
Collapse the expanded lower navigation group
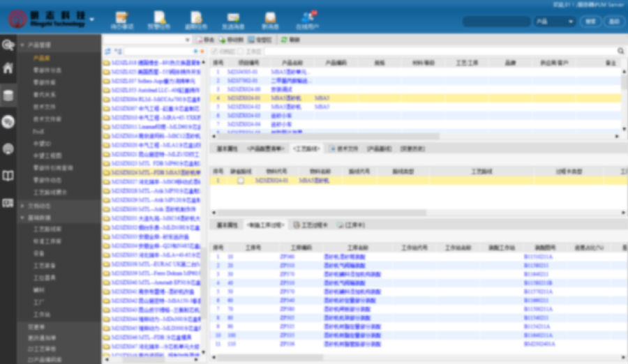pos(22,218)
